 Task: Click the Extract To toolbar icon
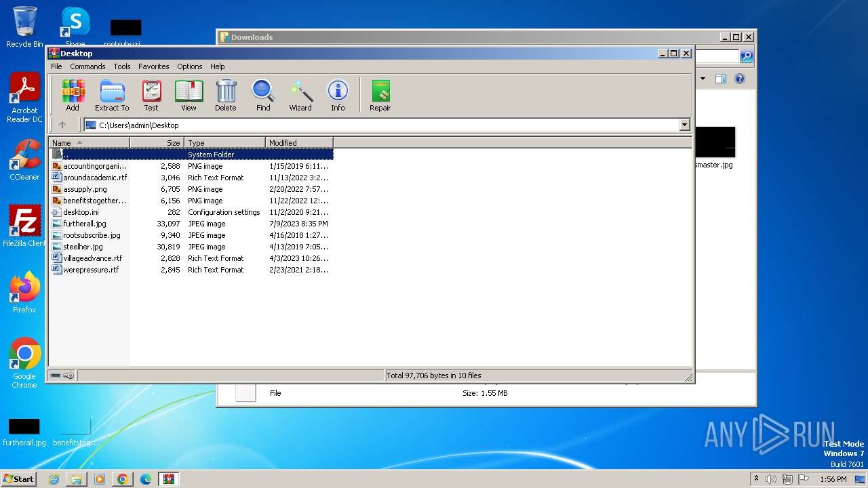click(112, 95)
